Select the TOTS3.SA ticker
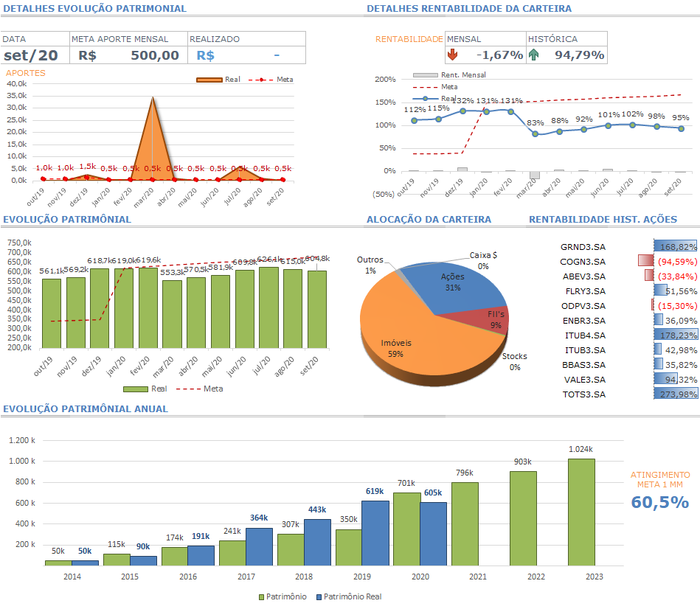Screen dimensions: 700x609 tap(584, 394)
